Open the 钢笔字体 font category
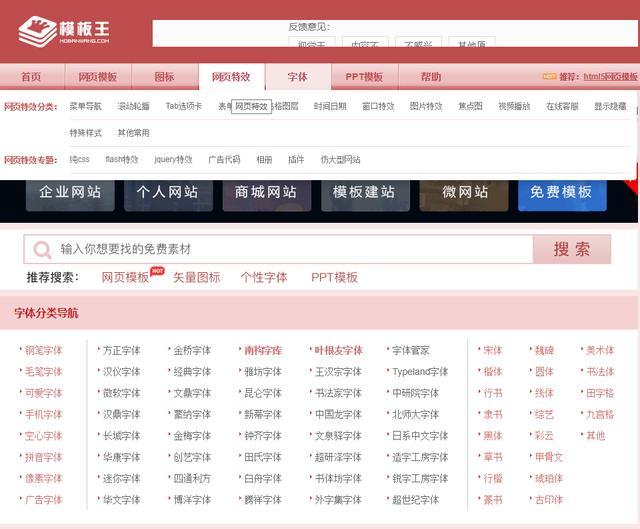640x529 pixels. tap(43, 351)
